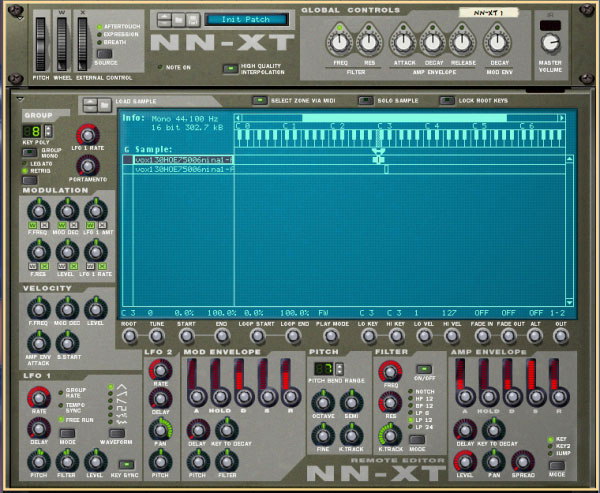Switch the Filter On/Off button
The image size is (600, 493).
(424, 369)
